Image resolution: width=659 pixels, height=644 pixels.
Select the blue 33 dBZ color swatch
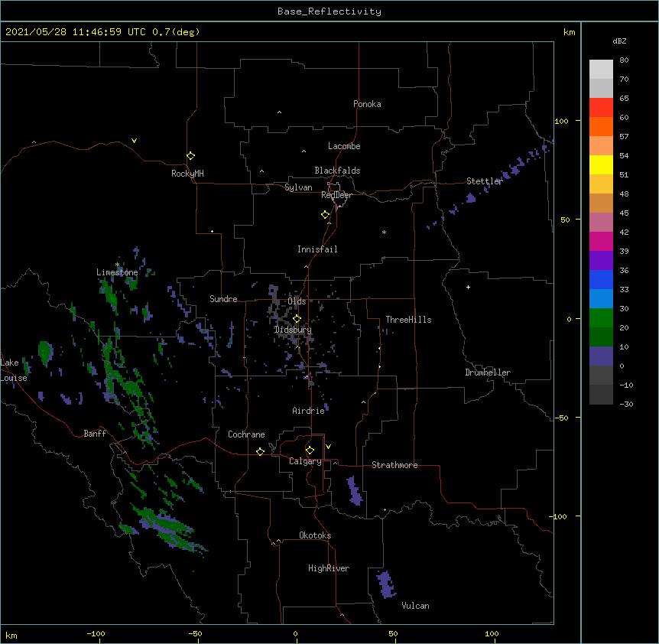pos(601,279)
